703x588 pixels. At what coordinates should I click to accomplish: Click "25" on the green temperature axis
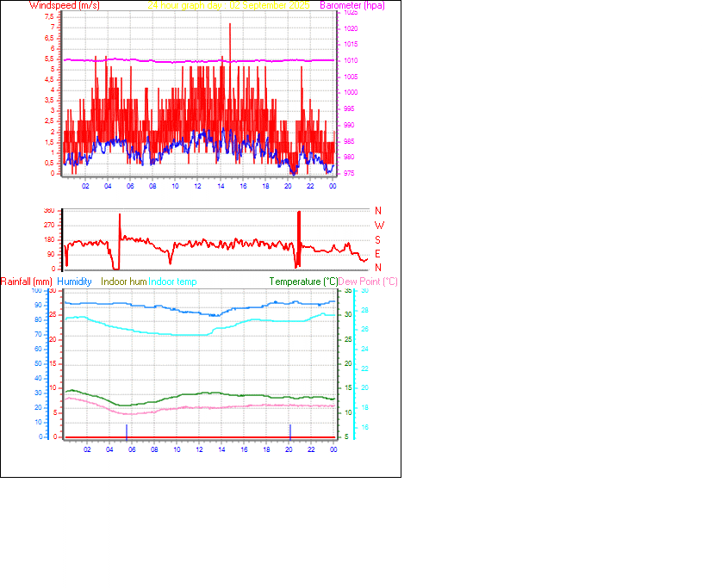(x=348, y=340)
